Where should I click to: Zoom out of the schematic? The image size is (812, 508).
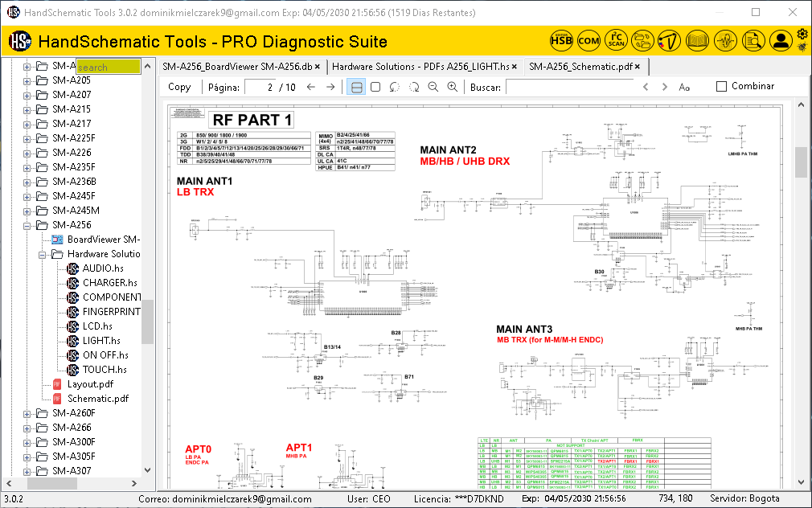click(433, 87)
